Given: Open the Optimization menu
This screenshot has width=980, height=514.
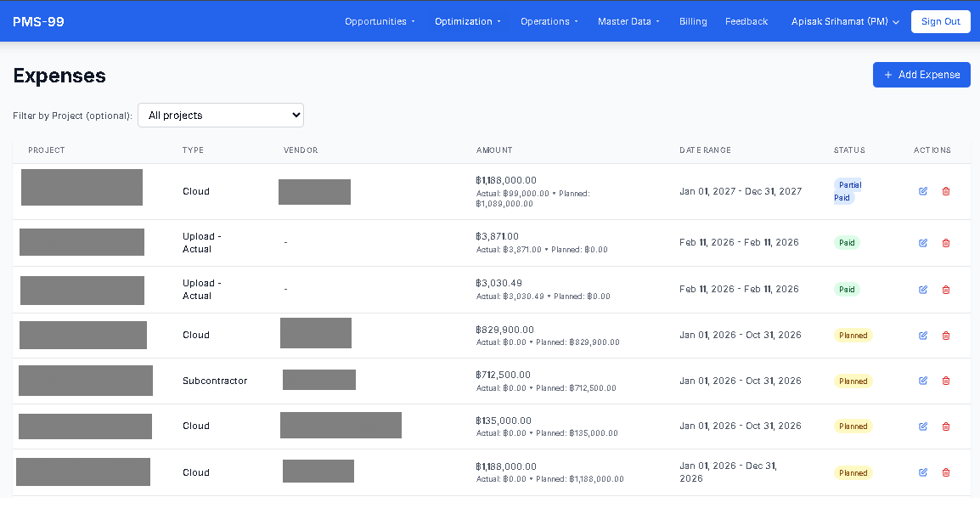Looking at the screenshot, I should [468, 22].
